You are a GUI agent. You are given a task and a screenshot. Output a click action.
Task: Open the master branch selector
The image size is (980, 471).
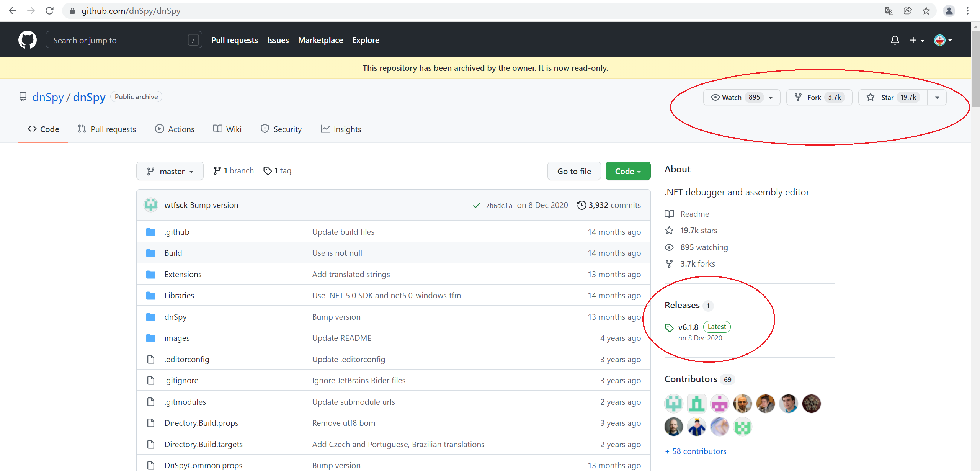pos(170,171)
